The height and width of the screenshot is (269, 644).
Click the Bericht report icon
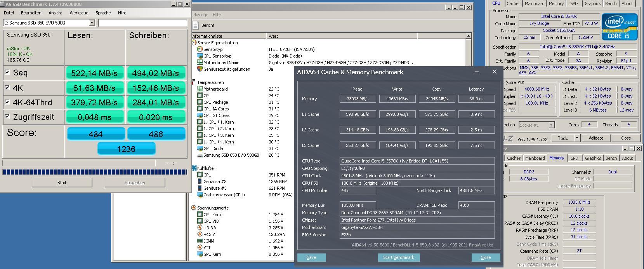(196, 25)
